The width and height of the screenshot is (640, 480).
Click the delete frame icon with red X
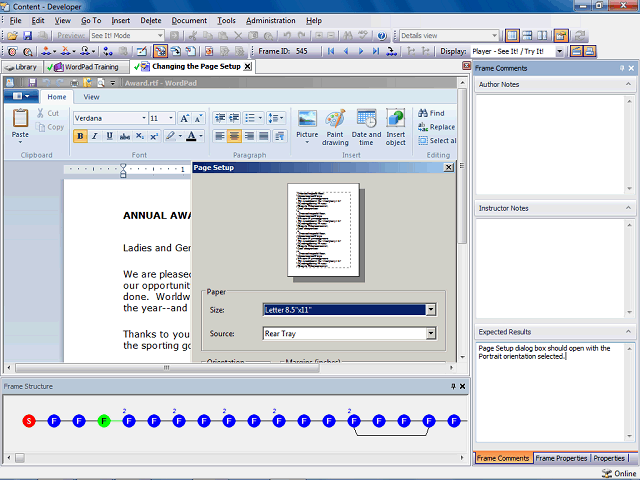click(x=66, y=51)
